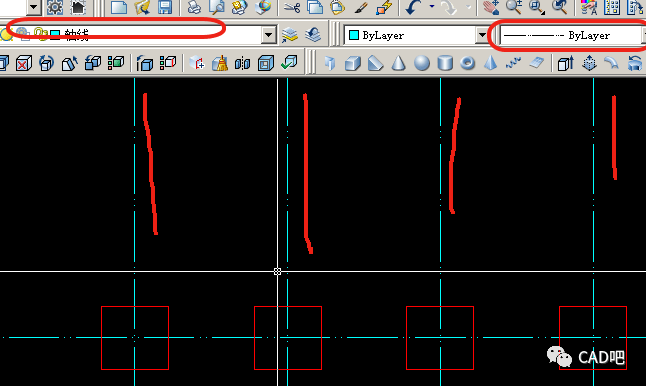Click the workspace settings gear icon

coord(54,7)
